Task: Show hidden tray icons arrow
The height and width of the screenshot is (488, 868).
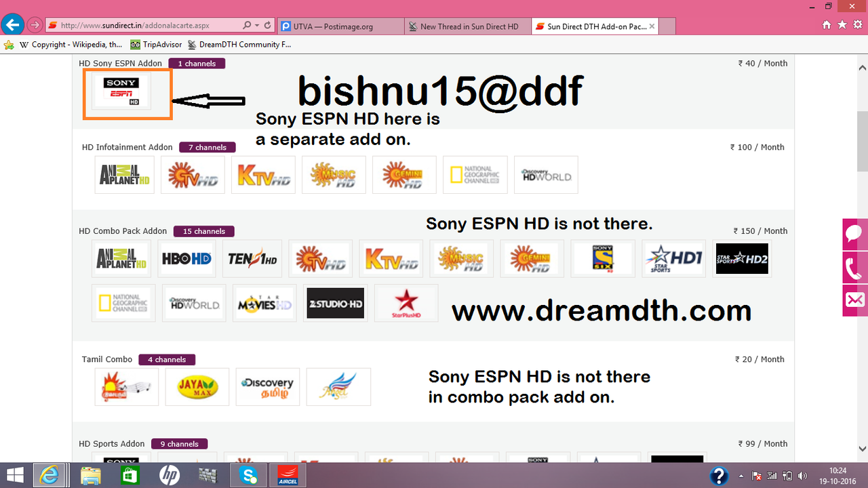Action: coord(741,475)
